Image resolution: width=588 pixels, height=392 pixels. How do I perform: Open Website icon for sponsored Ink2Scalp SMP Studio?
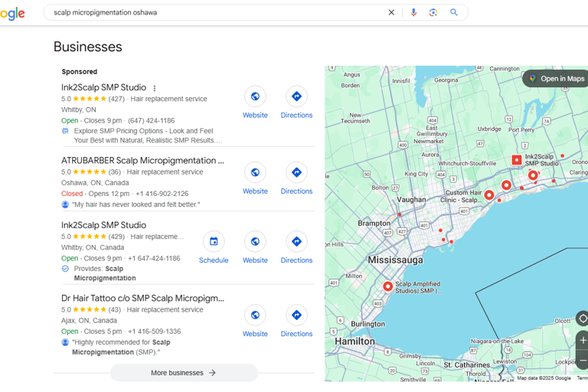coord(255,96)
